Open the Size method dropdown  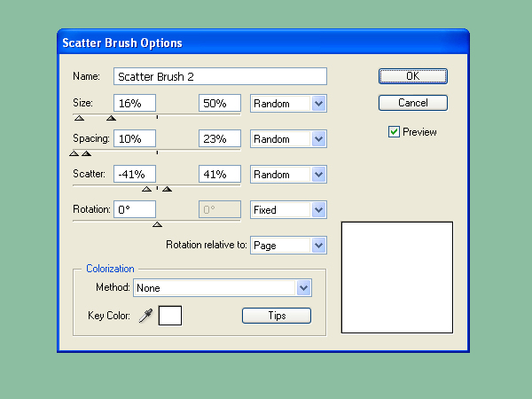pyautogui.click(x=288, y=104)
